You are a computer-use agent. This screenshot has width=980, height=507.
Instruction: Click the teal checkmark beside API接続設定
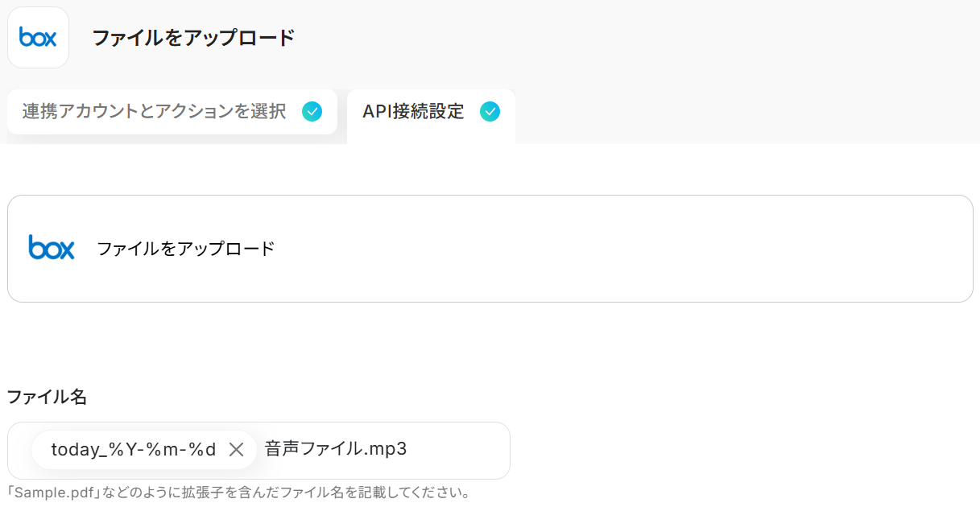click(490, 112)
